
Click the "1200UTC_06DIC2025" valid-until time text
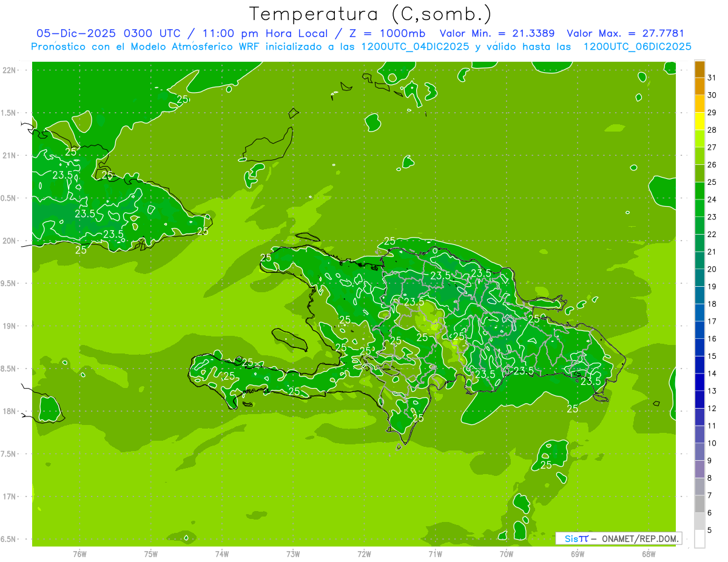637,47
